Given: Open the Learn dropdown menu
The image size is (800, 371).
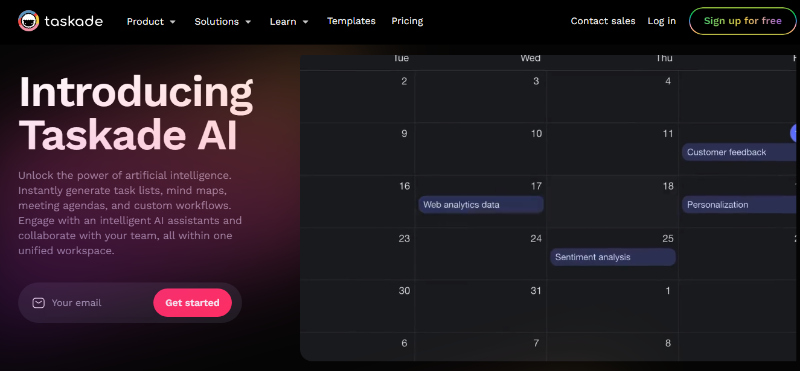Looking at the screenshot, I should pyautogui.click(x=289, y=21).
